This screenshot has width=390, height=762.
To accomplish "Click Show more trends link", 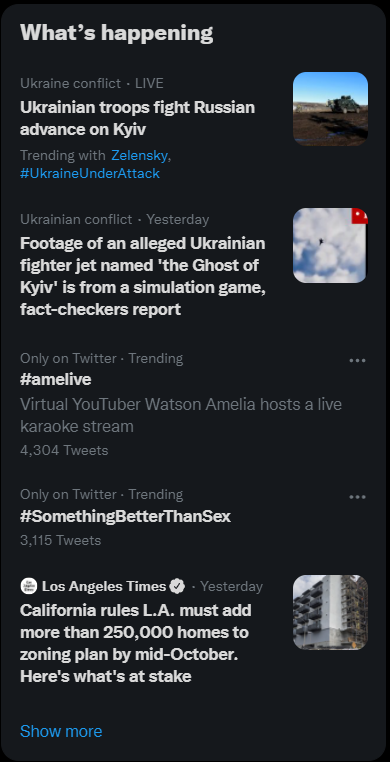I will click(x=61, y=731).
